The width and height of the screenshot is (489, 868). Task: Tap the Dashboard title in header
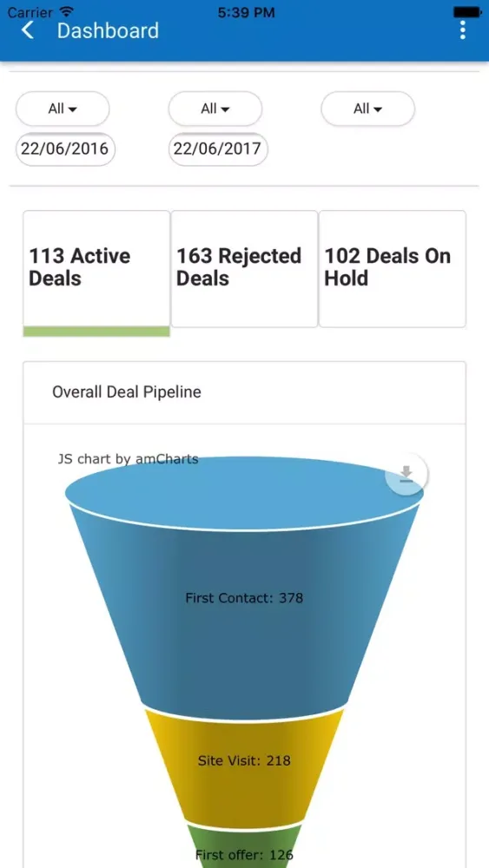point(108,30)
